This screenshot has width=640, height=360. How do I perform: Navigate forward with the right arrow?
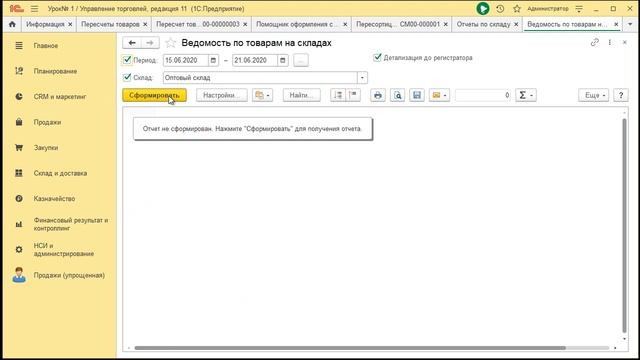[150, 43]
